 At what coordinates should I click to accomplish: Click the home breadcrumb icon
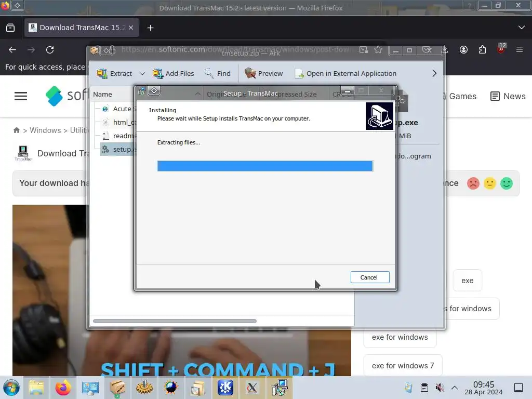16,130
